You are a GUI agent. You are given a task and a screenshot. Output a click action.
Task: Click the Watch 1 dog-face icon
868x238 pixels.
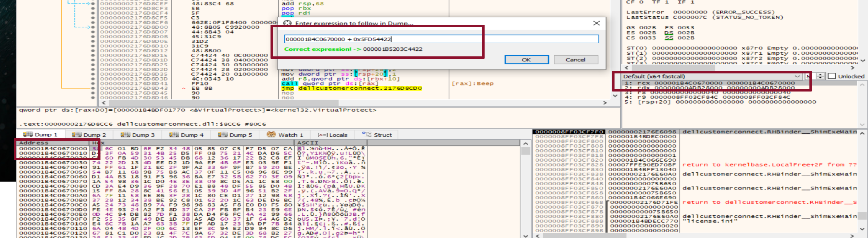[x=271, y=134]
